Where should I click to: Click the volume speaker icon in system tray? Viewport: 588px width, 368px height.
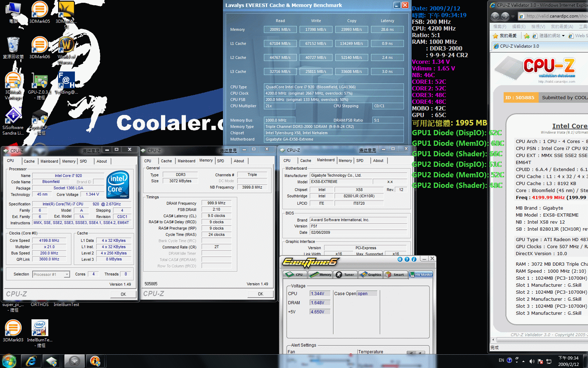pyautogui.click(x=532, y=361)
